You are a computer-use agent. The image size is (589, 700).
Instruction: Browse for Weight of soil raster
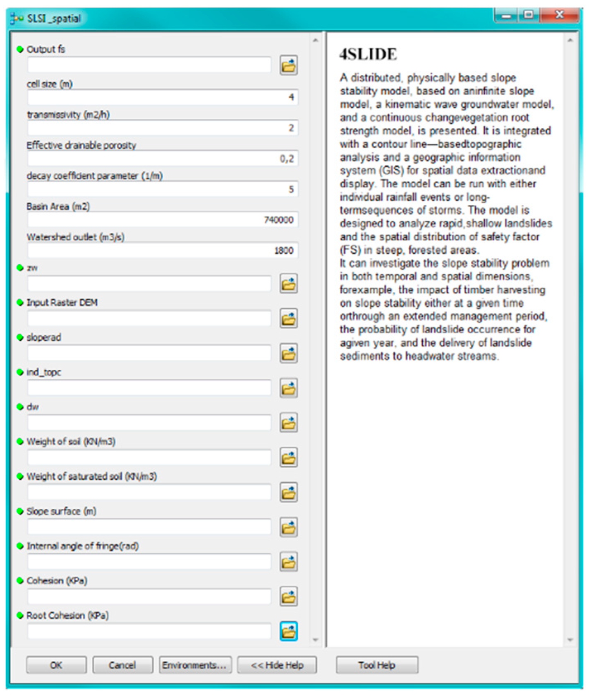[289, 457]
